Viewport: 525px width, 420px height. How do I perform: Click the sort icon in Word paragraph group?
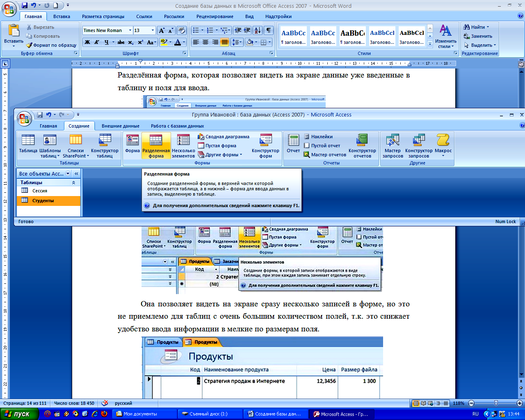(x=258, y=30)
